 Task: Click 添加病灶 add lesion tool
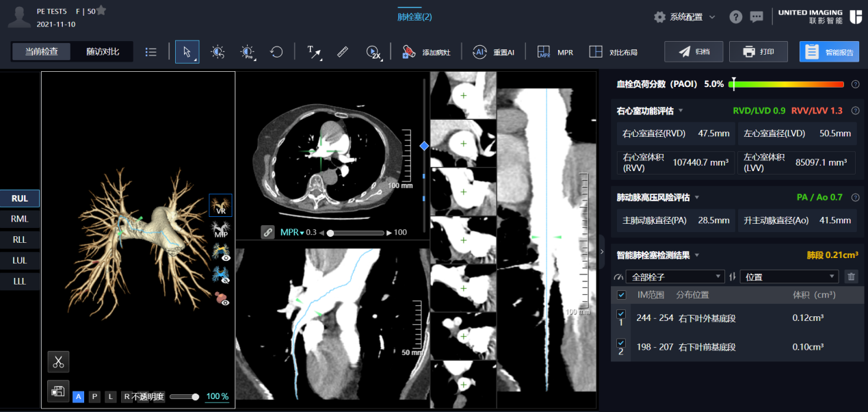426,52
